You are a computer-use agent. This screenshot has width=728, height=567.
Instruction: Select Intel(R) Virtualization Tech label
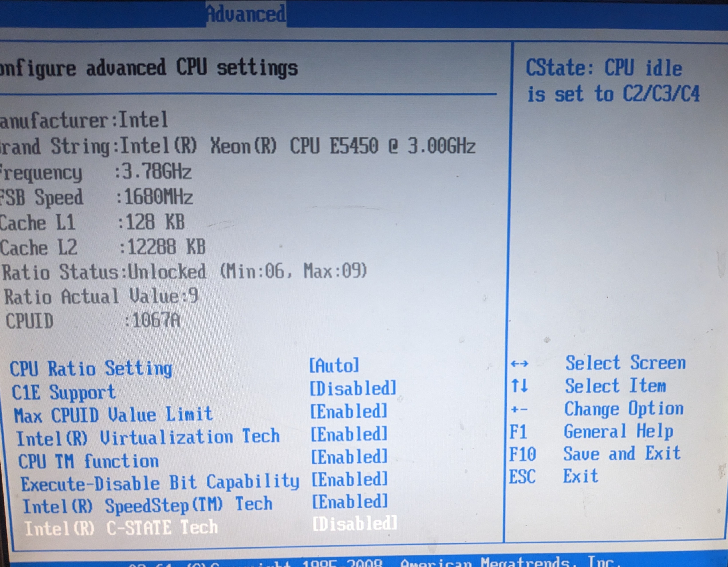click(148, 437)
